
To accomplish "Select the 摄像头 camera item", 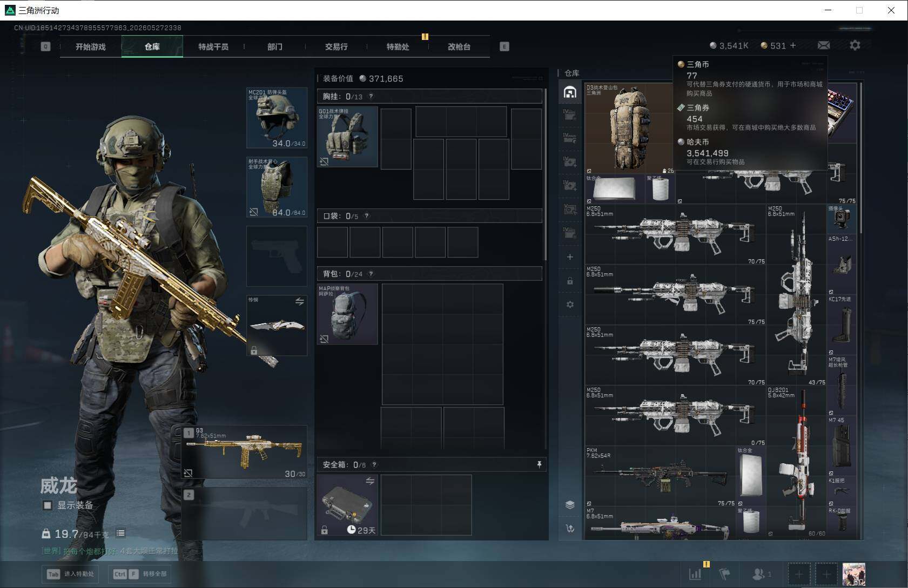I will 842,219.
